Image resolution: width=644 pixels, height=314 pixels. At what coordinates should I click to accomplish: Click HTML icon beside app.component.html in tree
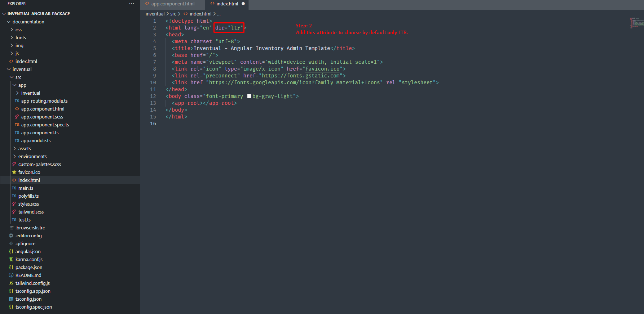point(17,109)
